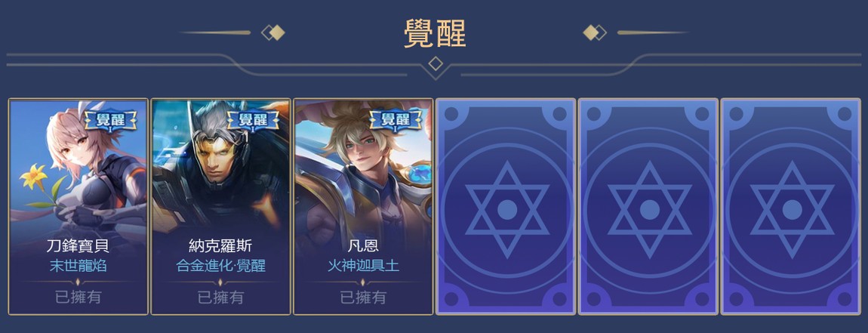Click the diamond ornament right of 覺醒 title
The width and height of the screenshot is (868, 333).
click(x=595, y=32)
